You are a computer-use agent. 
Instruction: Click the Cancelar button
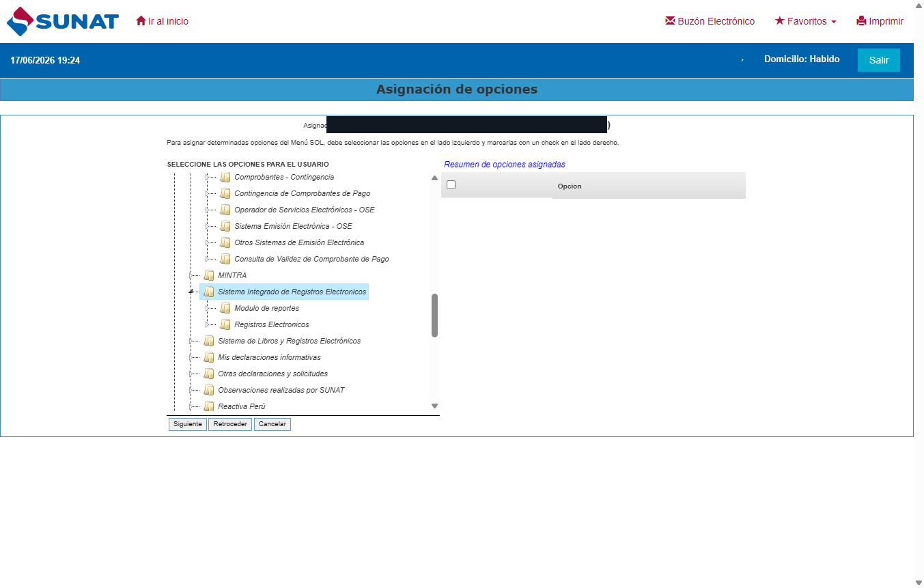pyautogui.click(x=272, y=424)
